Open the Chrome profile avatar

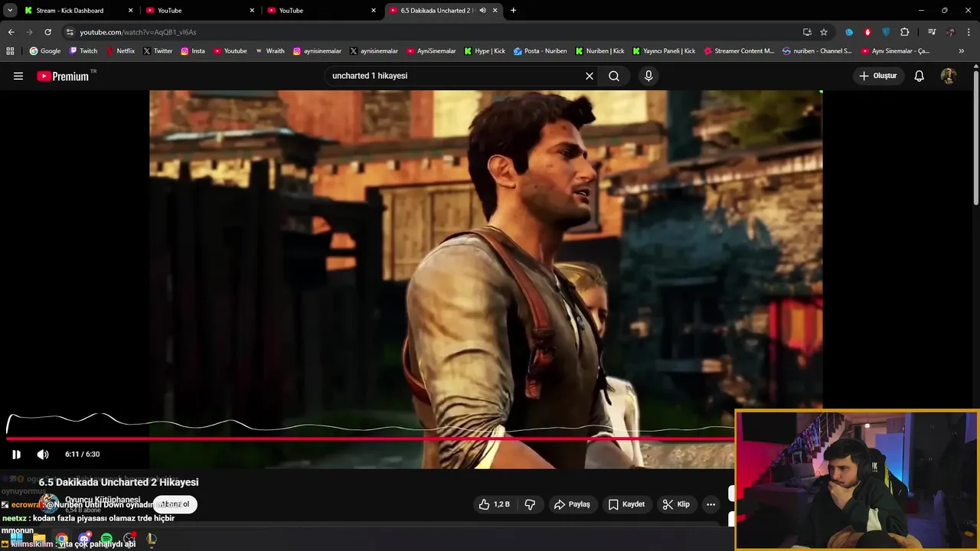[x=950, y=32]
